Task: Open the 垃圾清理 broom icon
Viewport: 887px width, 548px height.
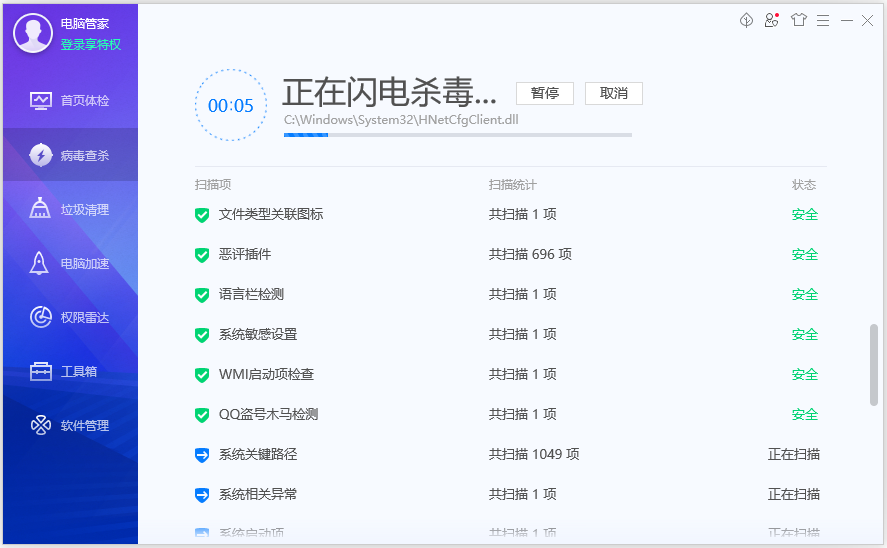Action: (40, 209)
